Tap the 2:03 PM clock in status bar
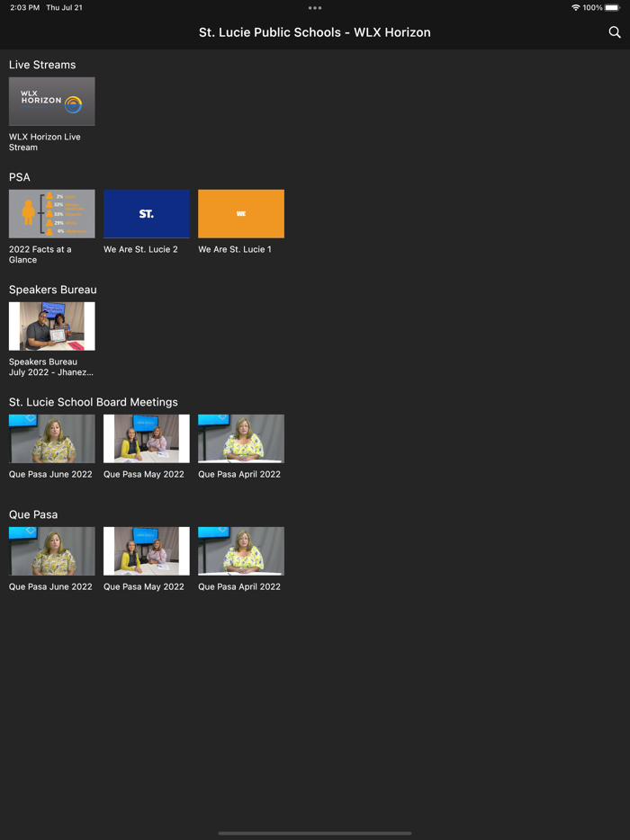The height and width of the screenshot is (840, 630). pyautogui.click(x=24, y=7)
